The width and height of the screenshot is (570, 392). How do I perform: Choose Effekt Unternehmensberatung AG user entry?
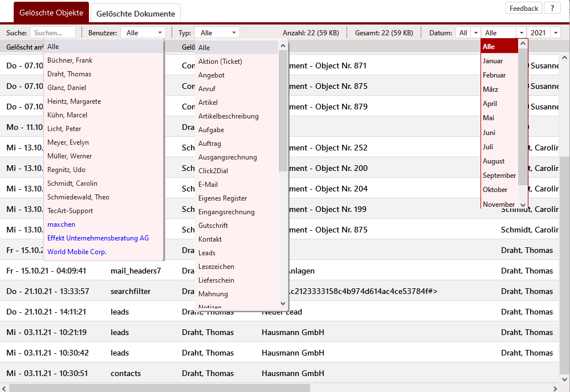98,238
